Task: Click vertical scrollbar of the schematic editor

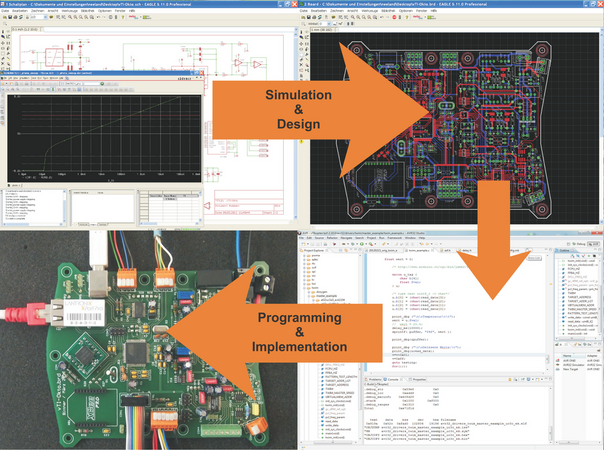Action: click(298, 100)
